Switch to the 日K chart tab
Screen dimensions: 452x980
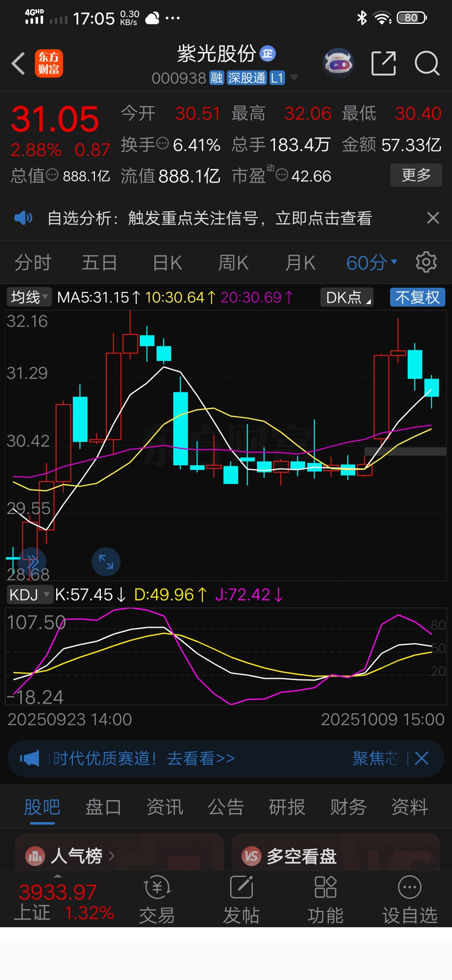pos(167,263)
